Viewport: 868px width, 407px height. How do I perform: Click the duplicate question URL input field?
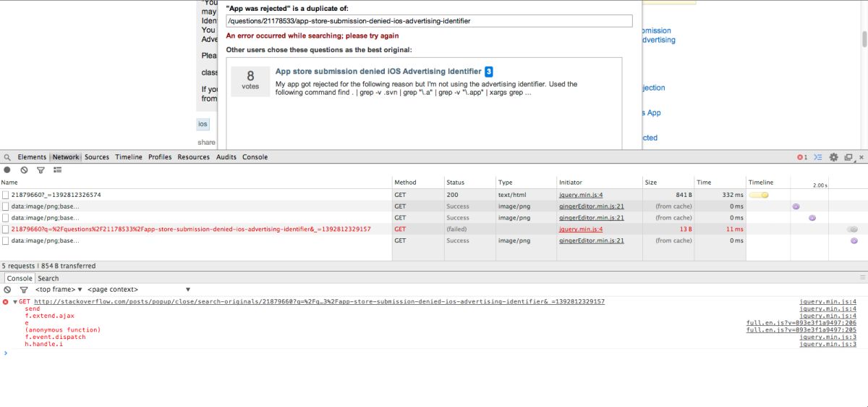tap(429, 21)
